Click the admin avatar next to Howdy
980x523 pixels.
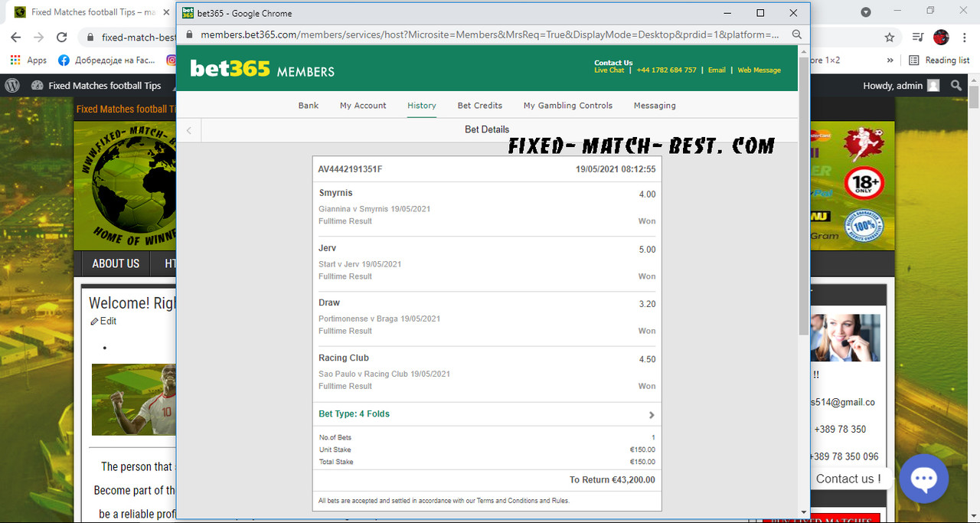point(933,86)
